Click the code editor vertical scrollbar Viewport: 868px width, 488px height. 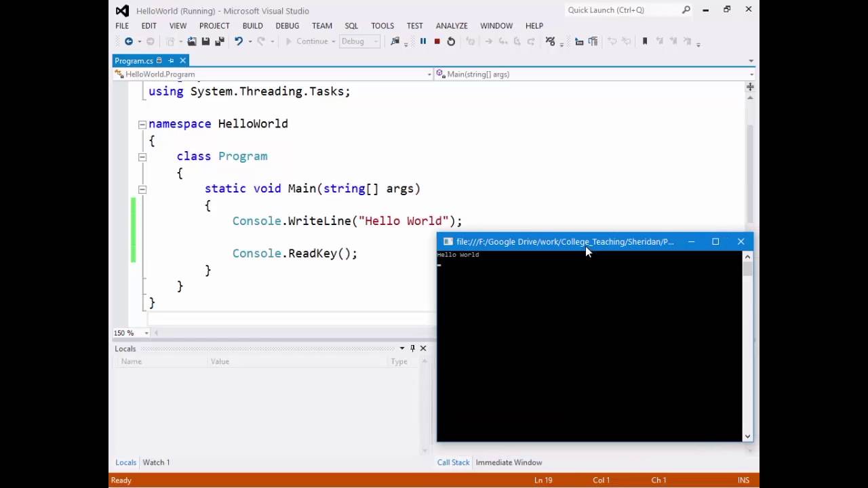point(750,173)
